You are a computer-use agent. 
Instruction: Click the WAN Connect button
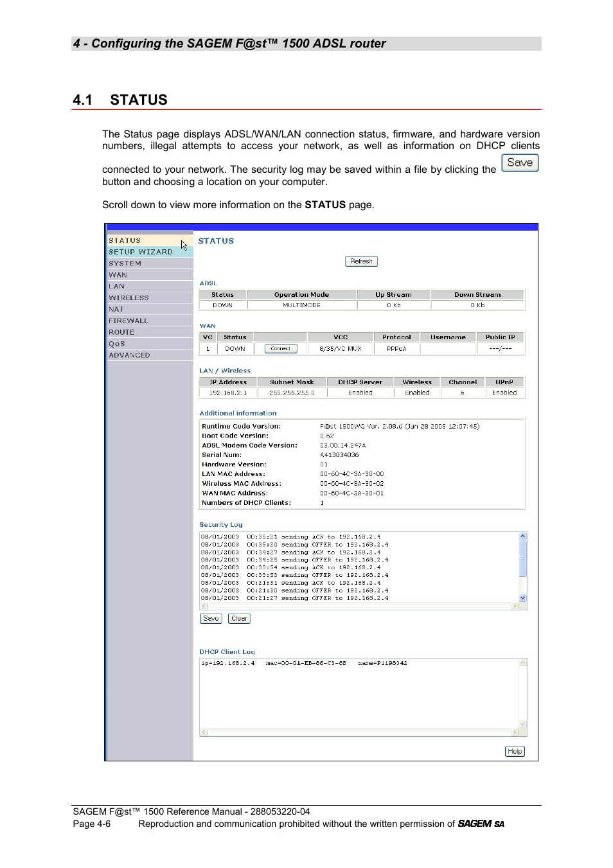tap(281, 349)
